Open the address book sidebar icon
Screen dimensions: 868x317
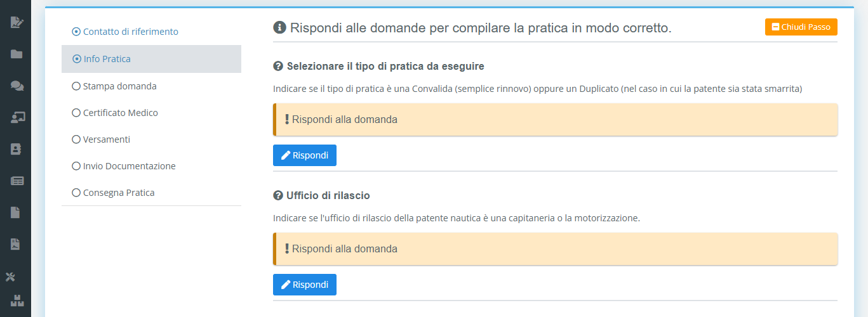pyautogui.click(x=17, y=149)
